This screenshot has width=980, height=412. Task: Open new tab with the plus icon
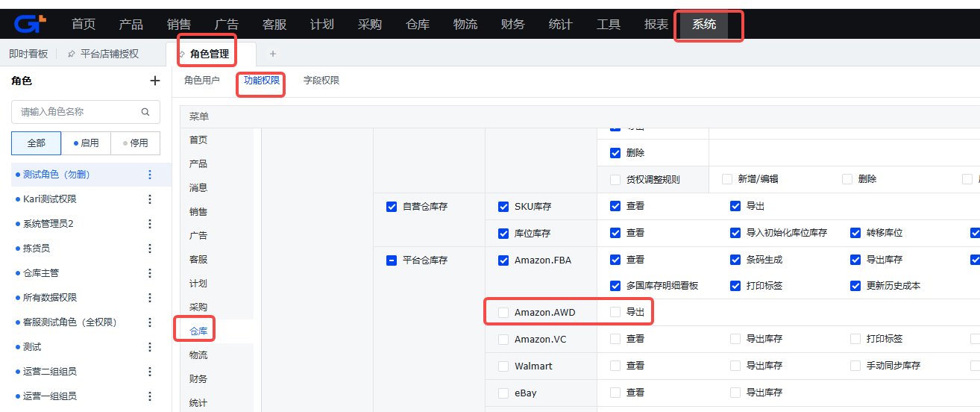pyautogui.click(x=273, y=54)
